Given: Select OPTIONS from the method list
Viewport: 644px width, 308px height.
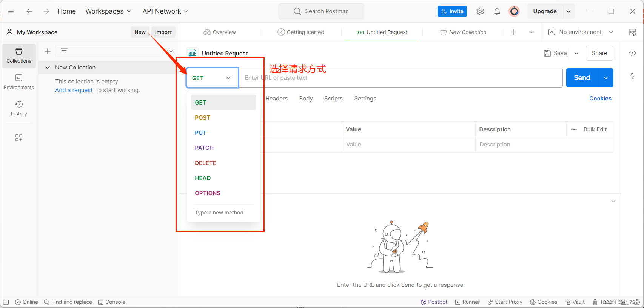Looking at the screenshot, I should [223, 193].
